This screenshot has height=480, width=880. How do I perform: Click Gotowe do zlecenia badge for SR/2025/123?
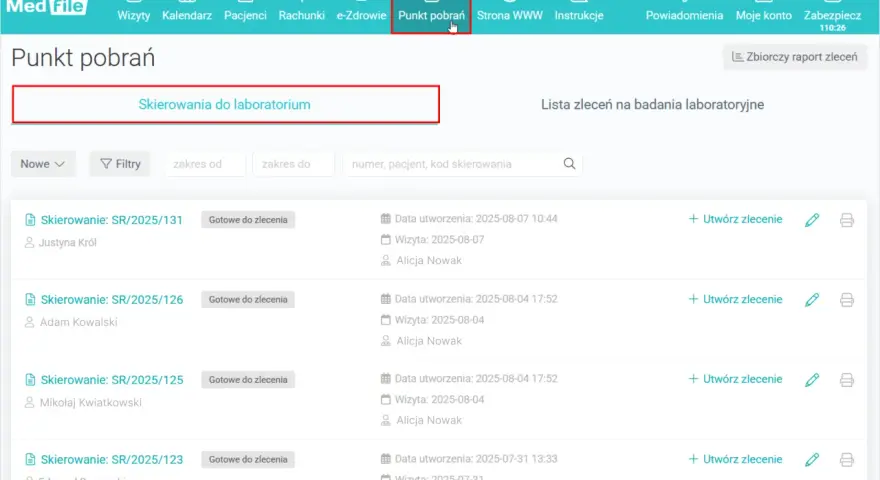tap(248, 459)
